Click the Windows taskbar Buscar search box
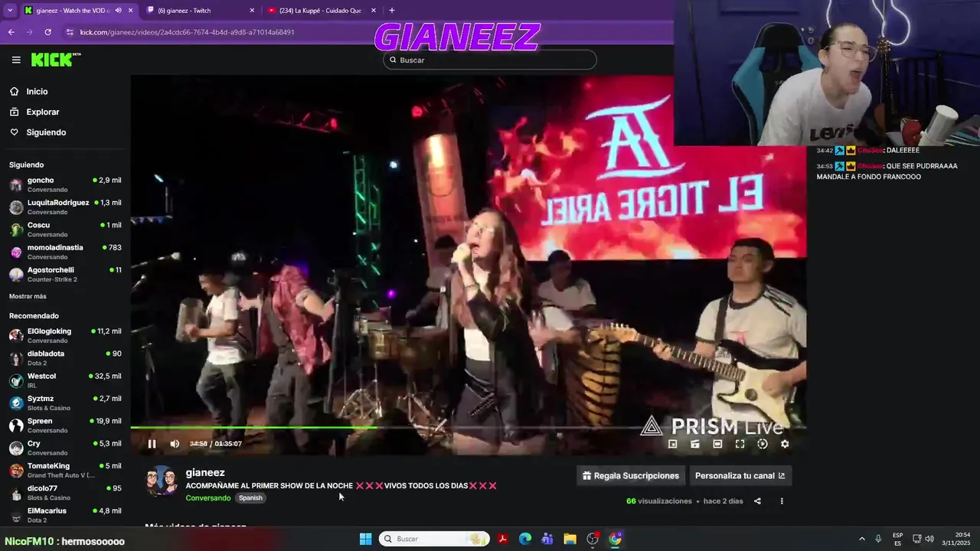Image resolution: width=980 pixels, height=551 pixels. pos(434,539)
